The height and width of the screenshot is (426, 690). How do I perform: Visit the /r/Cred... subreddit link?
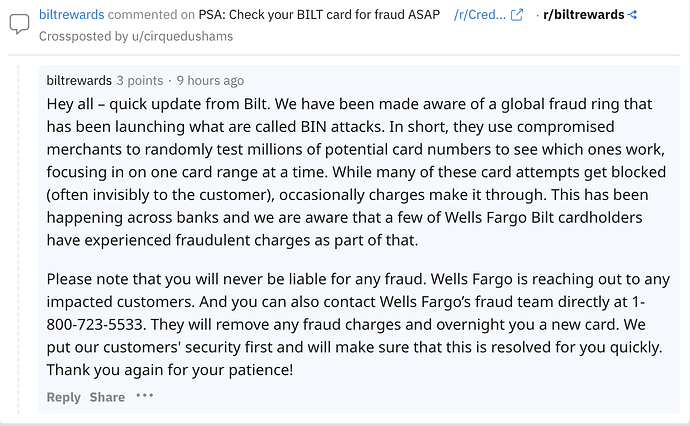click(x=480, y=15)
